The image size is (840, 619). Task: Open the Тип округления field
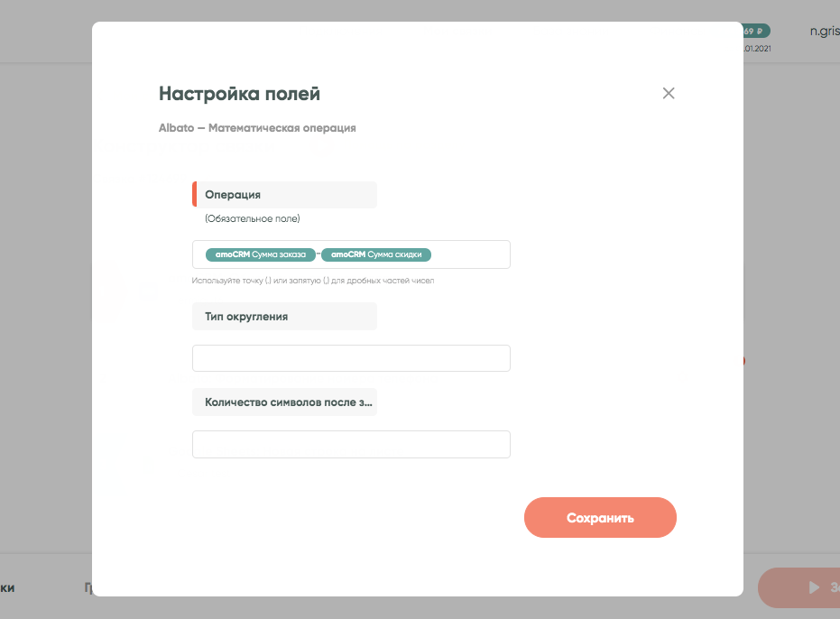click(351, 358)
